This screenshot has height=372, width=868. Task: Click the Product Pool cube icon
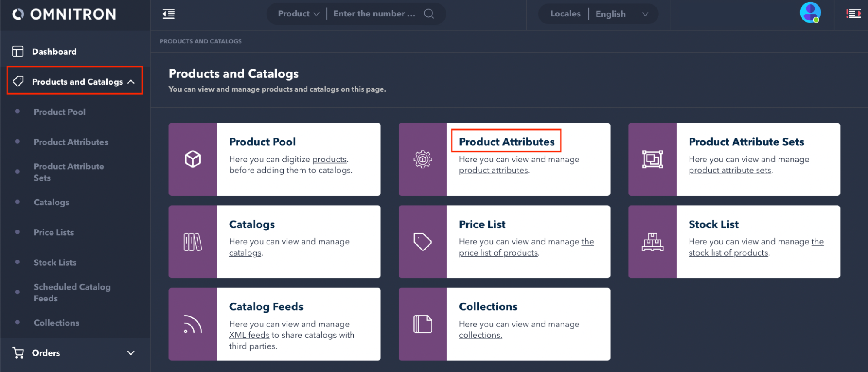coord(193,159)
